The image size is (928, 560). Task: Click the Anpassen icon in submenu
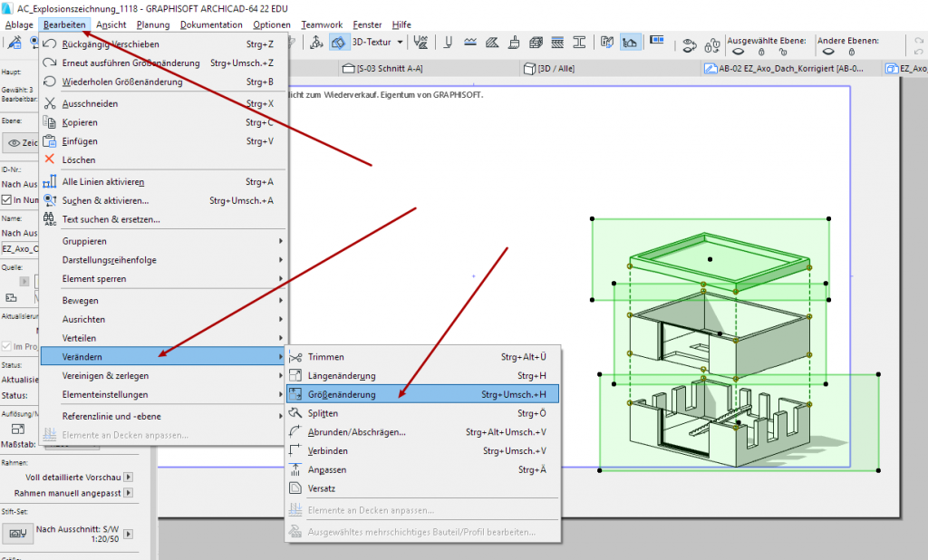click(x=295, y=469)
